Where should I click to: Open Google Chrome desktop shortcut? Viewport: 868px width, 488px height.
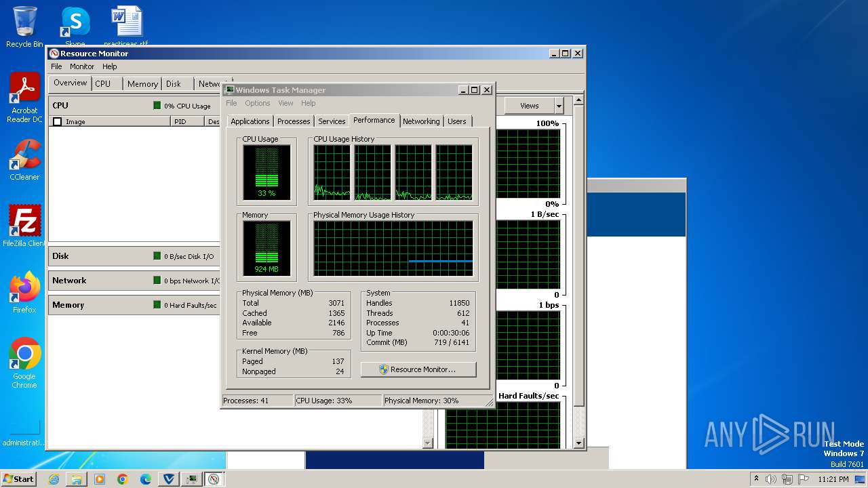click(x=24, y=363)
